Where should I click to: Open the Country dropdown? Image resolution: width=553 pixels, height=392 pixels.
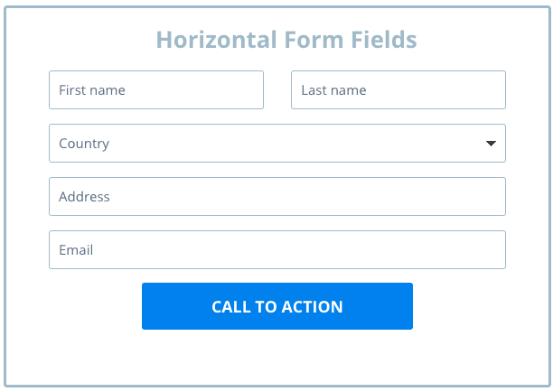[276, 143]
